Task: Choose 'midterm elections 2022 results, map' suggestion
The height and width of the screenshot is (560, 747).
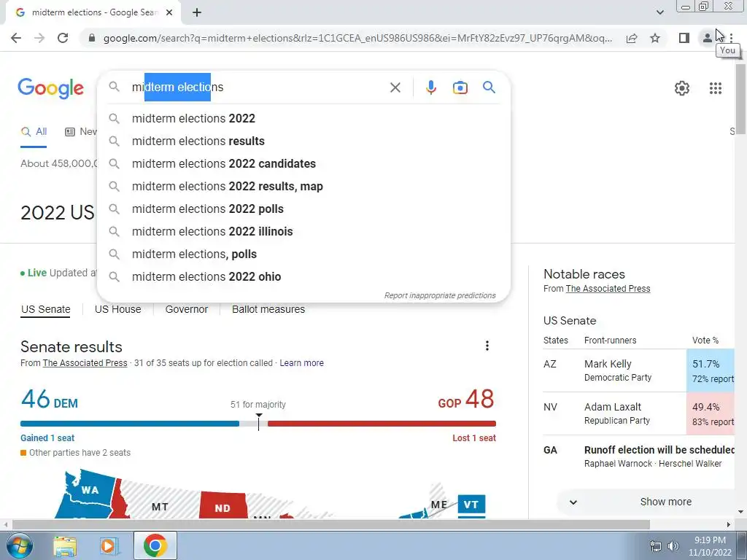Action: (x=303, y=186)
